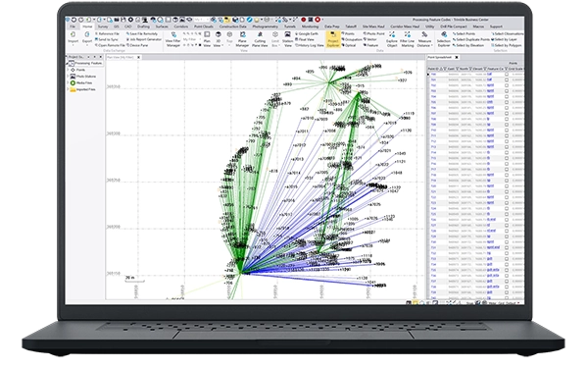Click the blue checkmark icon in quick access toolbar
The image size is (588, 368).
pos(250,20)
